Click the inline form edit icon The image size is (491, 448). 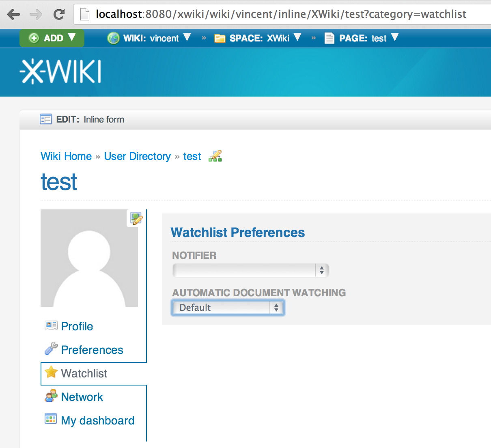[x=46, y=119]
